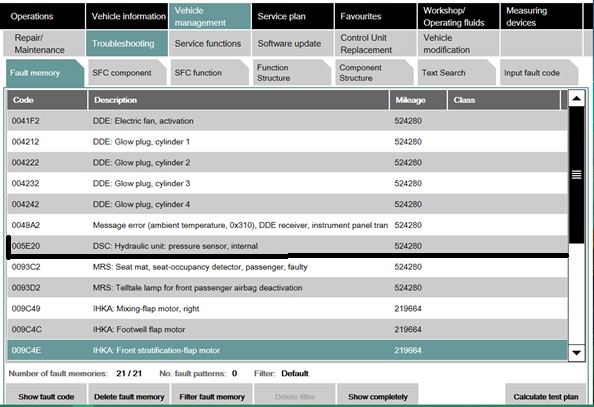The width and height of the screenshot is (594, 407).
Task: Sort by Class column header
Action: (504, 100)
